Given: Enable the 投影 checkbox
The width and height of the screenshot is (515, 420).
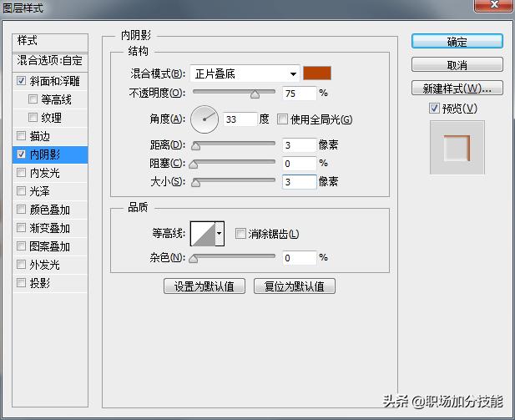Looking at the screenshot, I should (x=22, y=282).
